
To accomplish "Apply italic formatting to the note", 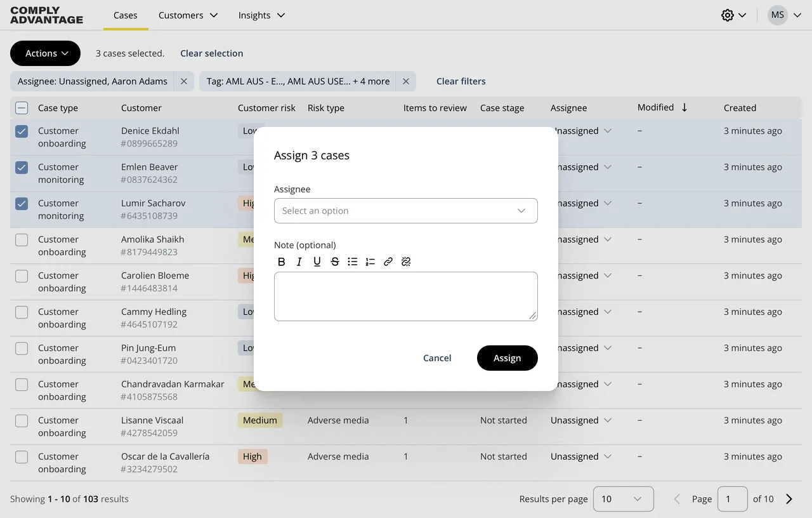I will (x=299, y=261).
